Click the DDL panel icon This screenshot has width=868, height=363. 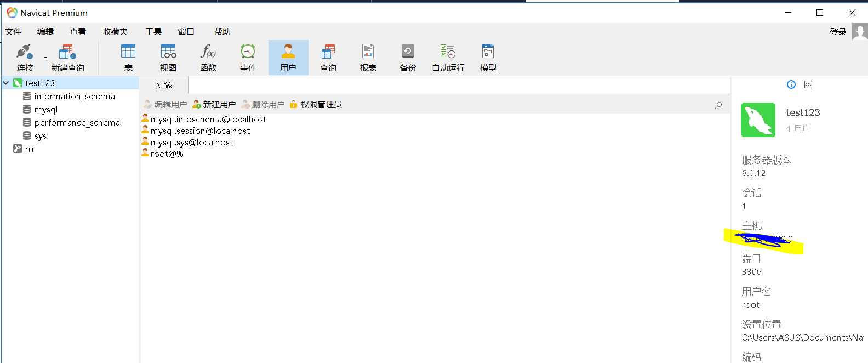[x=808, y=84]
